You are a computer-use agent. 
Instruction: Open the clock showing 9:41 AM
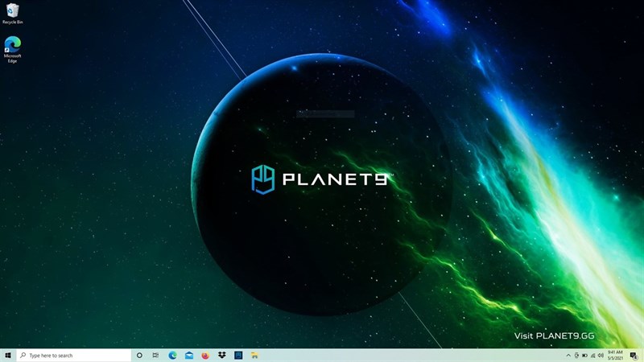(615, 356)
